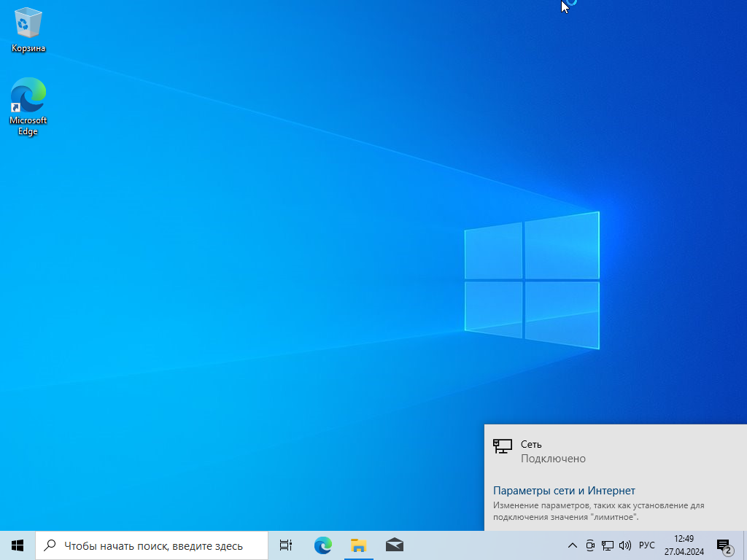The height and width of the screenshot is (560, 747).
Task: Switch input language via РУС indicator
Action: point(646,545)
